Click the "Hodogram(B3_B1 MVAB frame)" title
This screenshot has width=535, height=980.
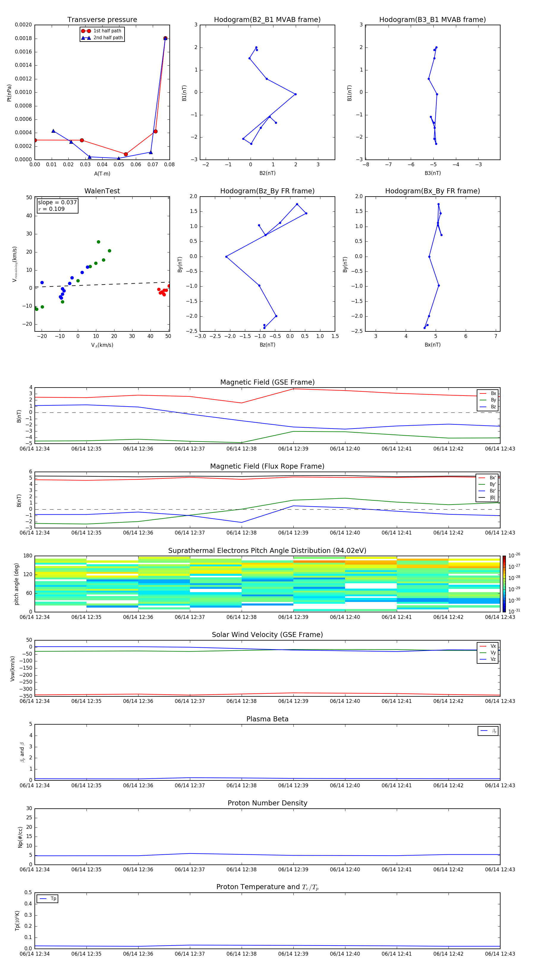432,20
